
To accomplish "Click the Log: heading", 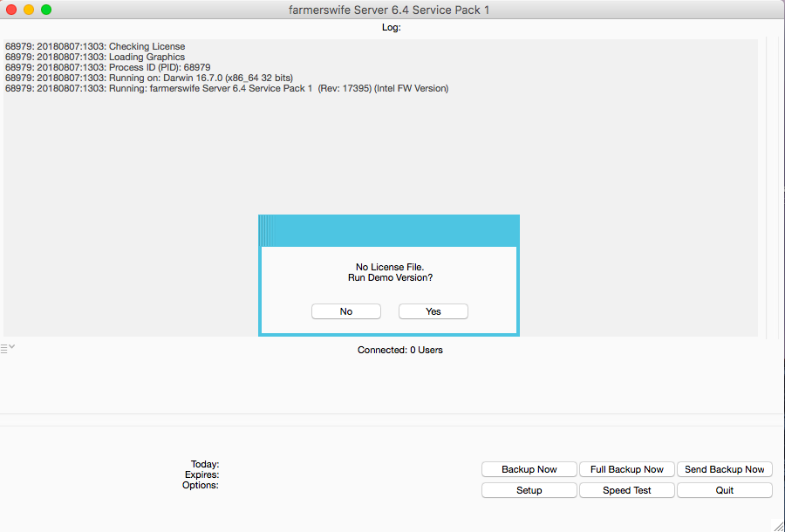I will 392,28.
